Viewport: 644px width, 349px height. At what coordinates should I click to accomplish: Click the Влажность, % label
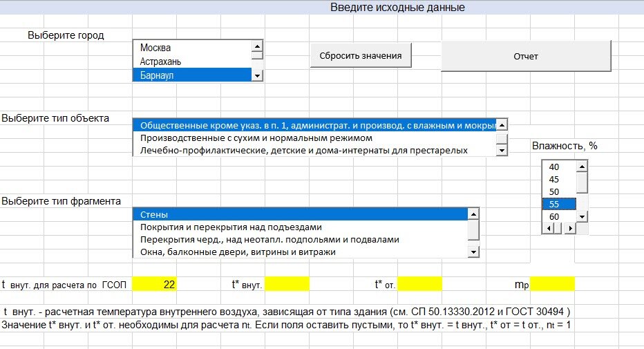[565, 146]
